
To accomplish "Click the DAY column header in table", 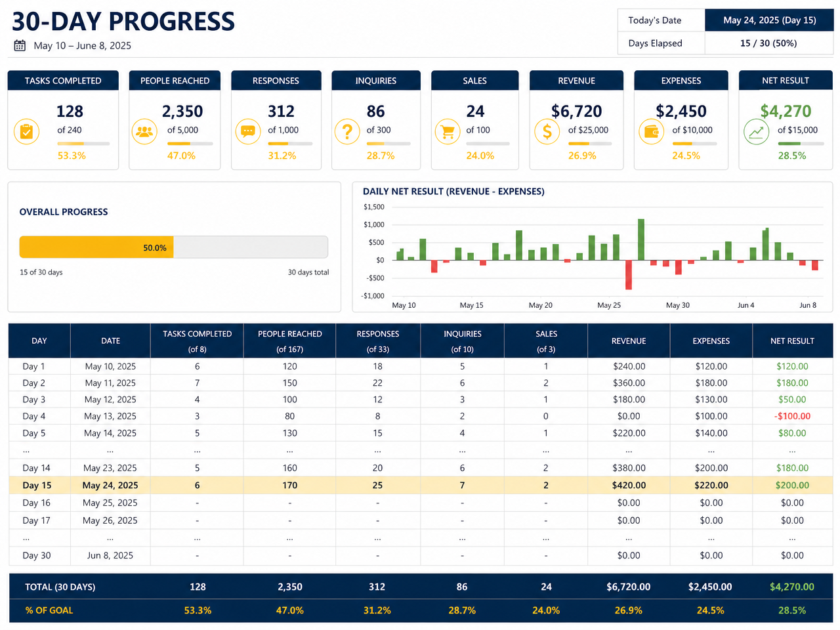I will click(39, 341).
